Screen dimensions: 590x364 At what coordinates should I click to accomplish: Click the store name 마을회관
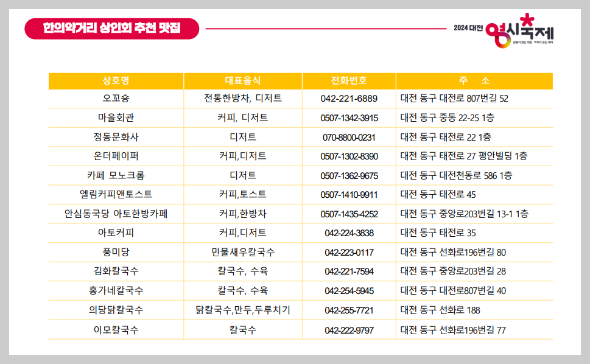116,117
